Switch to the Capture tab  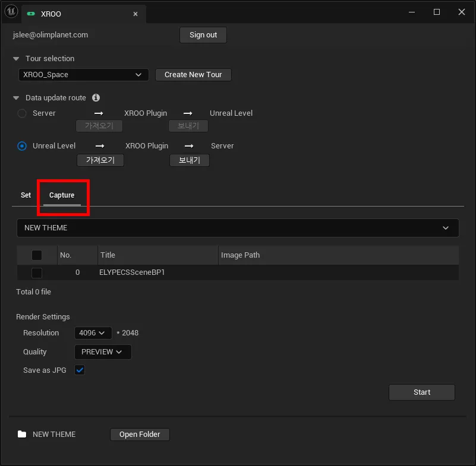pos(62,195)
